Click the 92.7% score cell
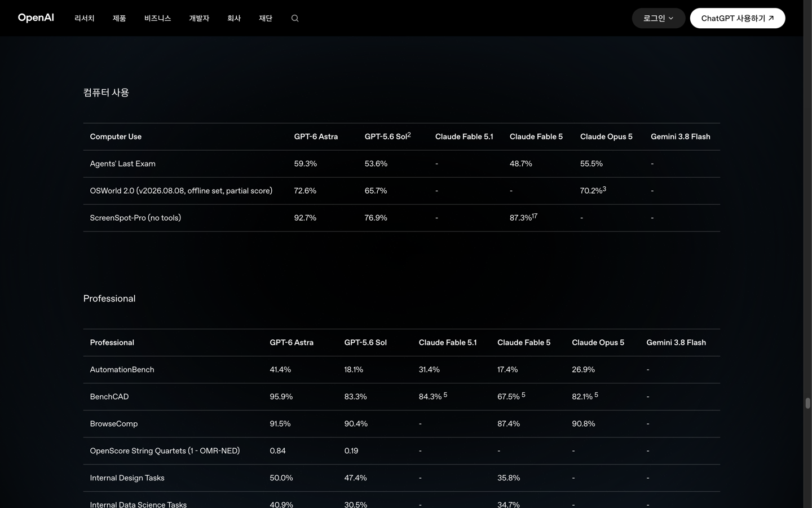Image resolution: width=812 pixels, height=508 pixels. [305, 218]
